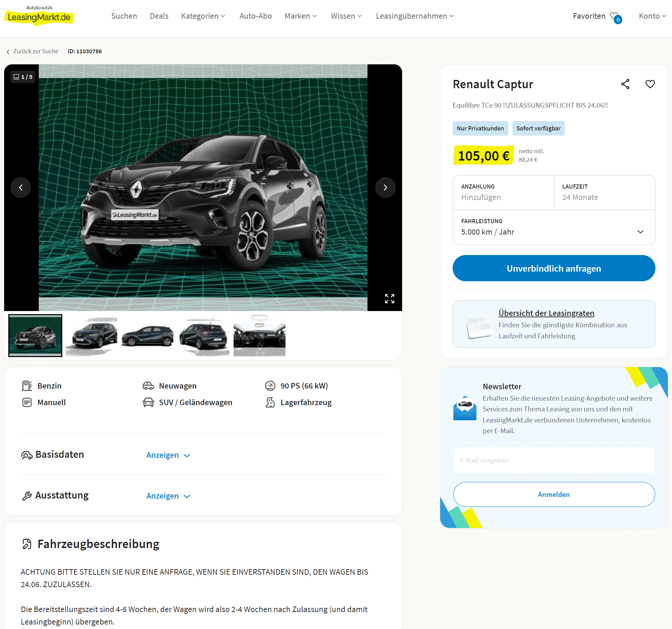Show the next gallery image
This screenshot has width=672, height=629.
click(385, 188)
